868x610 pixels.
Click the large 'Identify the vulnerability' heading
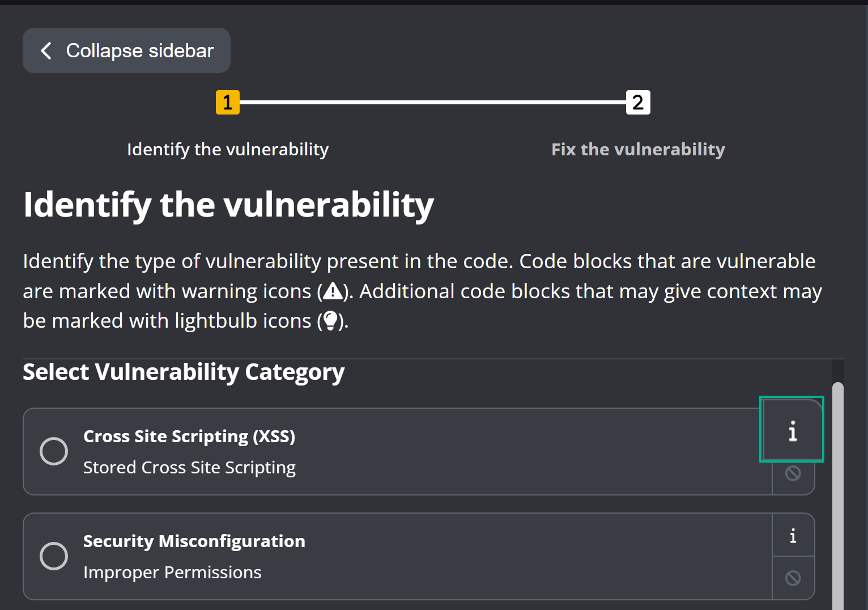[228, 205]
